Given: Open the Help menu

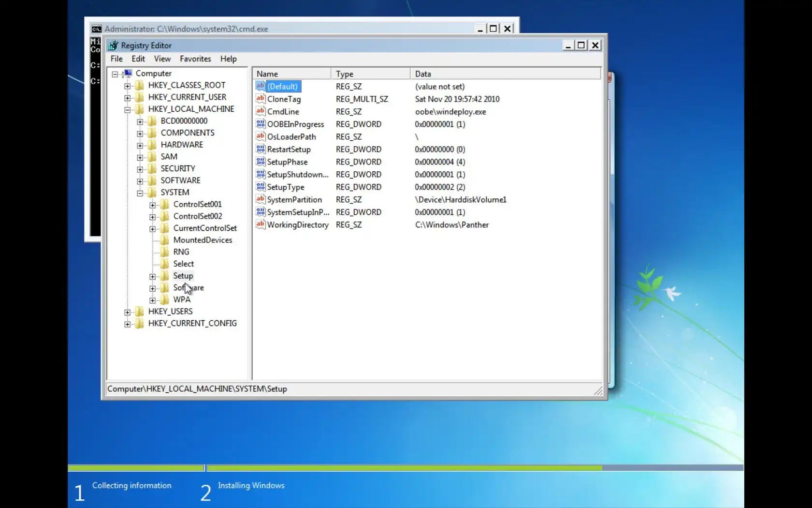Looking at the screenshot, I should click(229, 59).
